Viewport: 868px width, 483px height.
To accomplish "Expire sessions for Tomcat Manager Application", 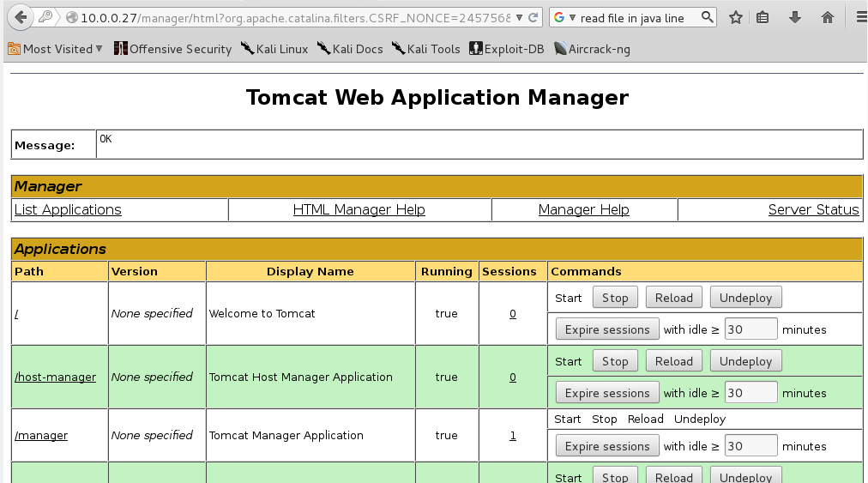I will pyautogui.click(x=607, y=446).
